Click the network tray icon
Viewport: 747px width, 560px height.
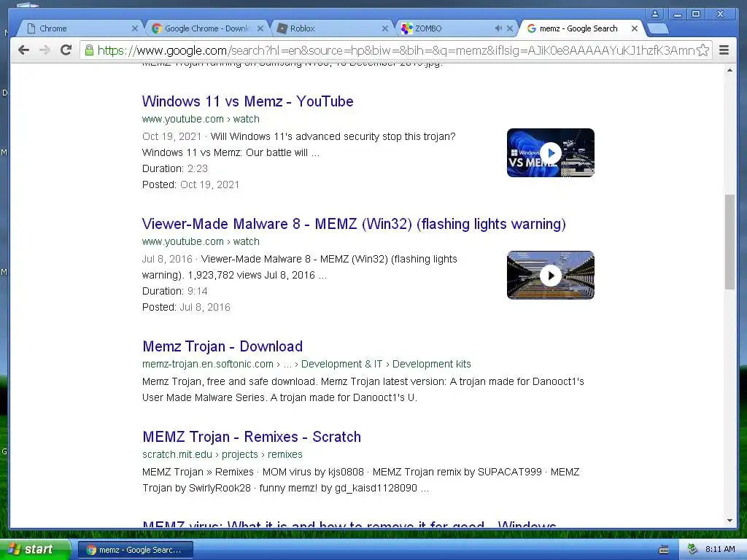click(692, 550)
